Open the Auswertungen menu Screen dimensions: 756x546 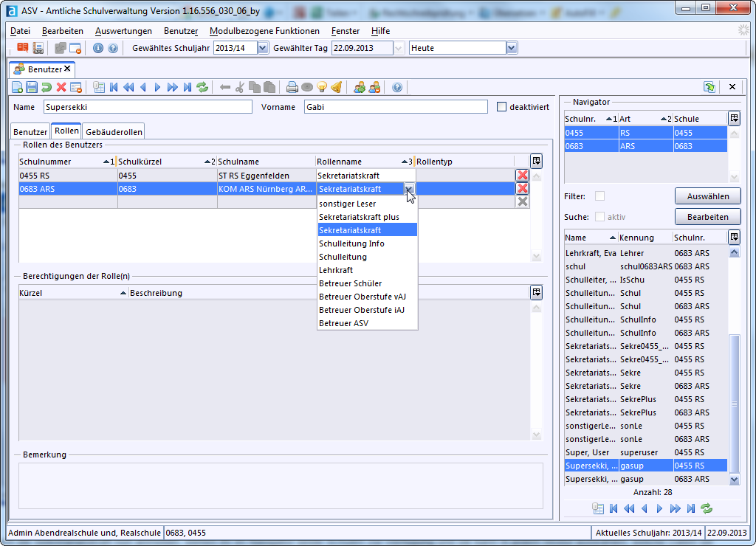tap(123, 31)
